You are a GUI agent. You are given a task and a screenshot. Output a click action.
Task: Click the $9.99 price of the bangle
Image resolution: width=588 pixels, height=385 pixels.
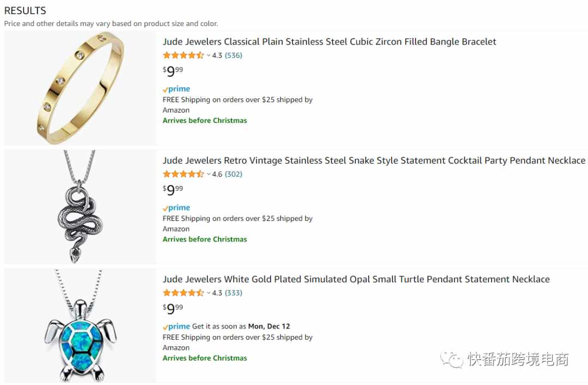[x=173, y=71]
